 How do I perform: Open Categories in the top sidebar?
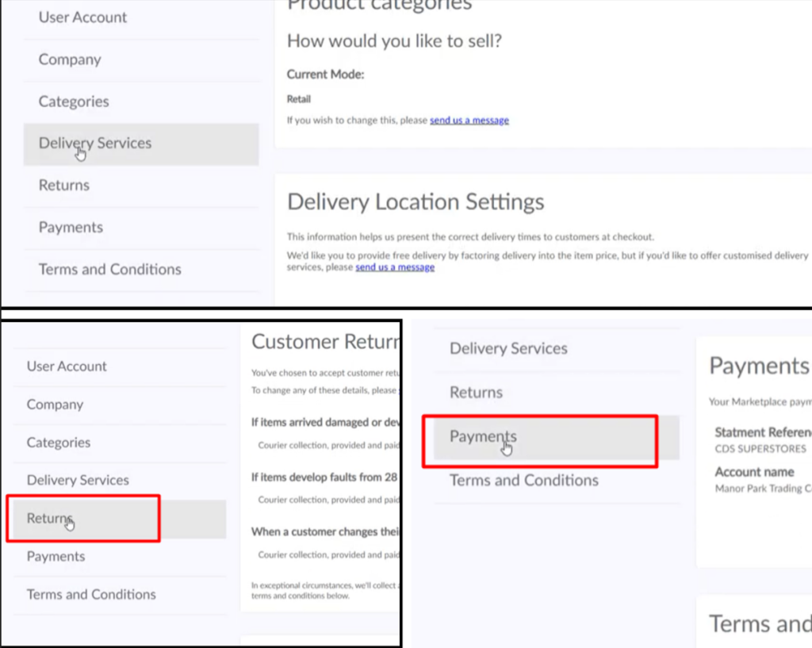click(141, 102)
